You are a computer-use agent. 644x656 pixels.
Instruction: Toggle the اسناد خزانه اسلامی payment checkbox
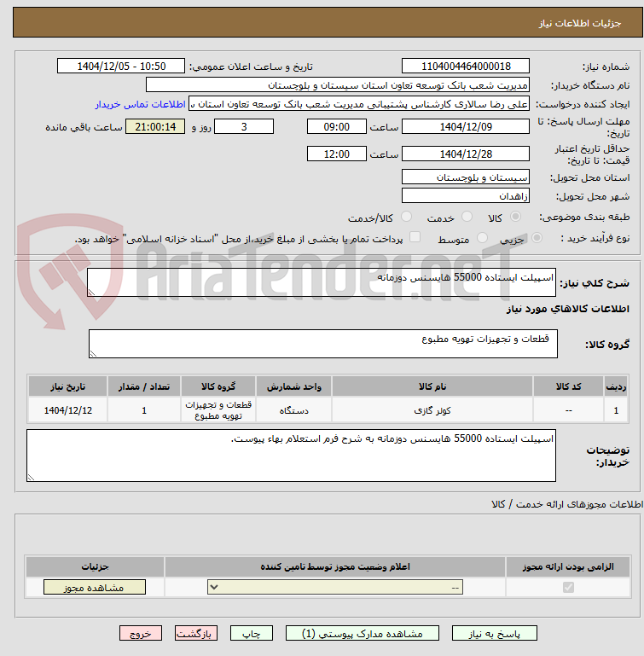[x=415, y=237]
